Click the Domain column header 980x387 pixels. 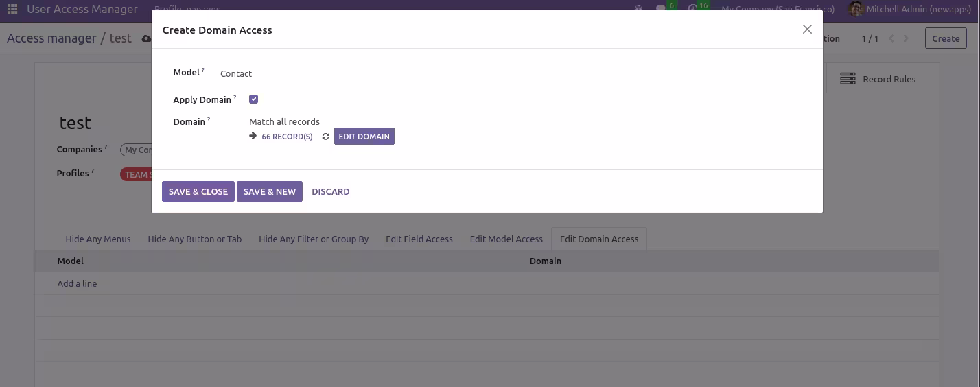coord(546,261)
